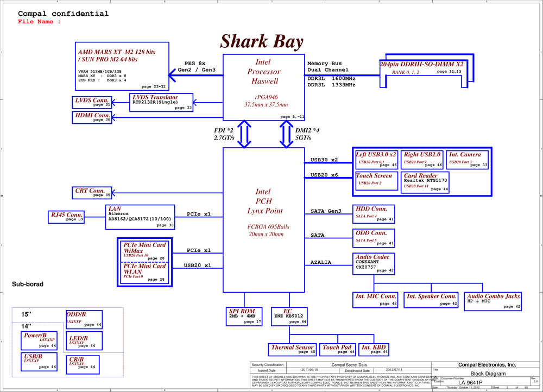Click the Int. Speaker Conn. box
This screenshot has height=392, width=543.
(x=431, y=300)
